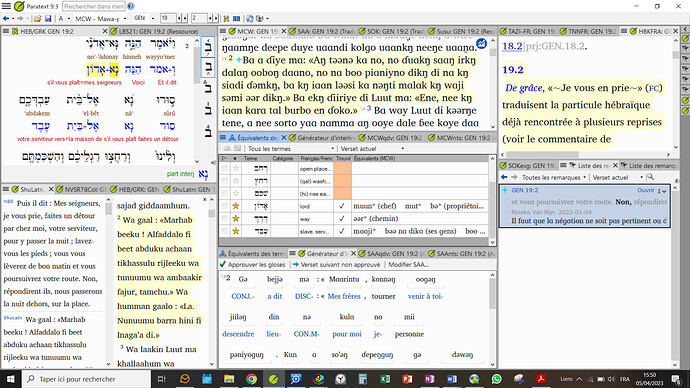The height and width of the screenshot is (388, 690).
Task: Open Chrome from the taskbar
Action: click(251, 379)
